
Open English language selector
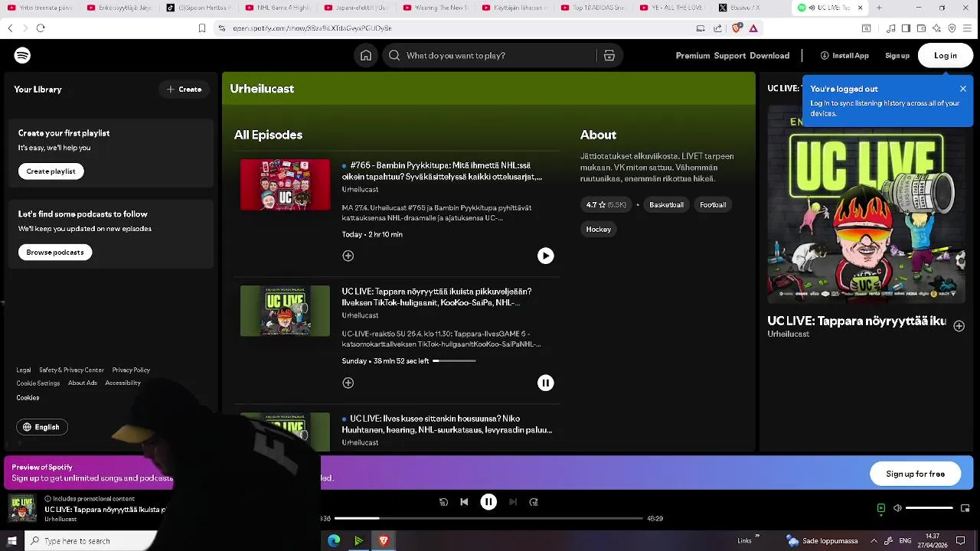42,427
